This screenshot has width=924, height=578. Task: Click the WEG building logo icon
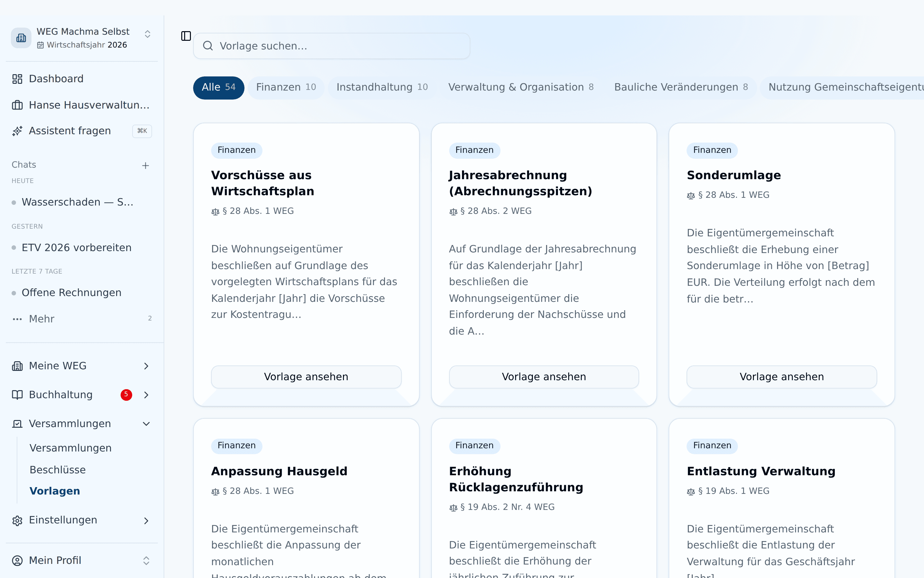coord(21,38)
